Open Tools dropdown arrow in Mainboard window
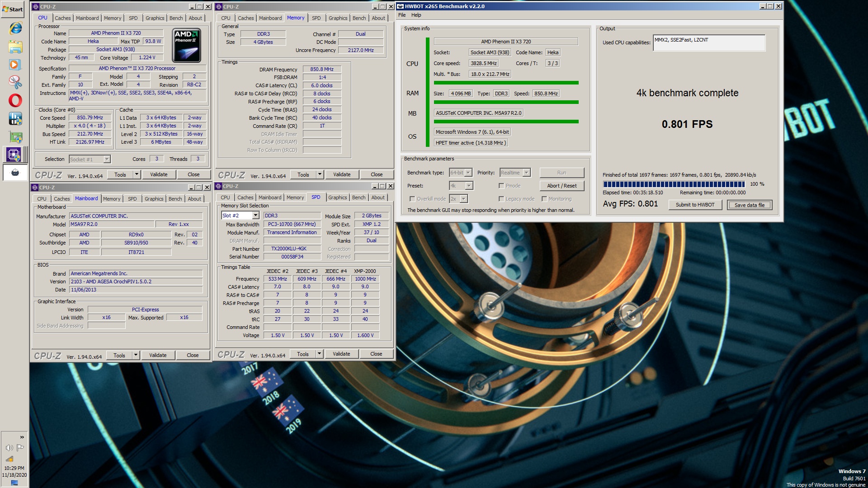The image size is (868, 488). point(136,355)
